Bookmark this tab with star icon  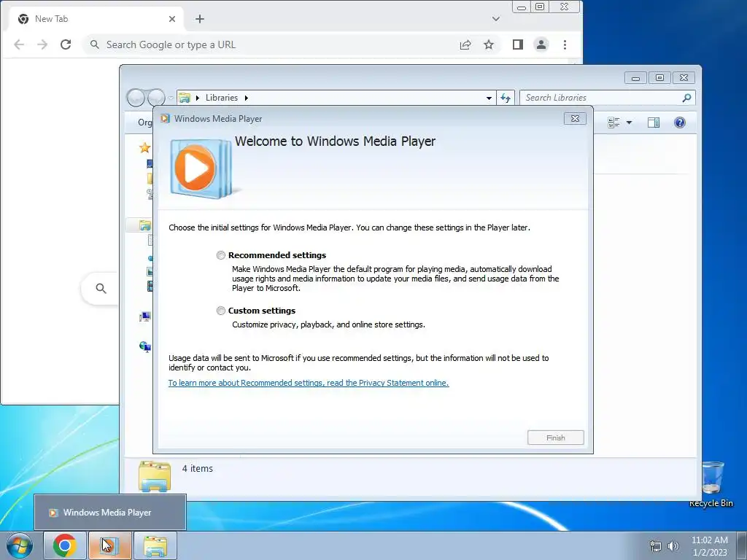click(489, 44)
